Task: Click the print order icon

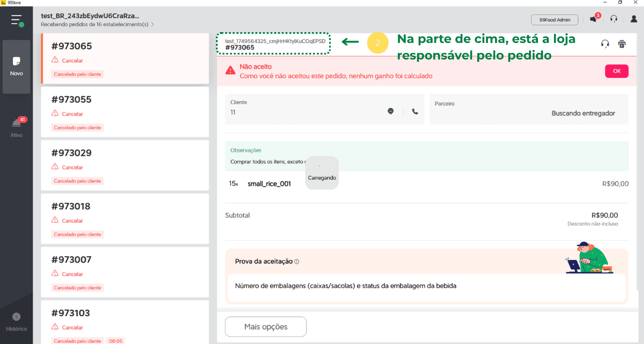Action: [x=622, y=44]
